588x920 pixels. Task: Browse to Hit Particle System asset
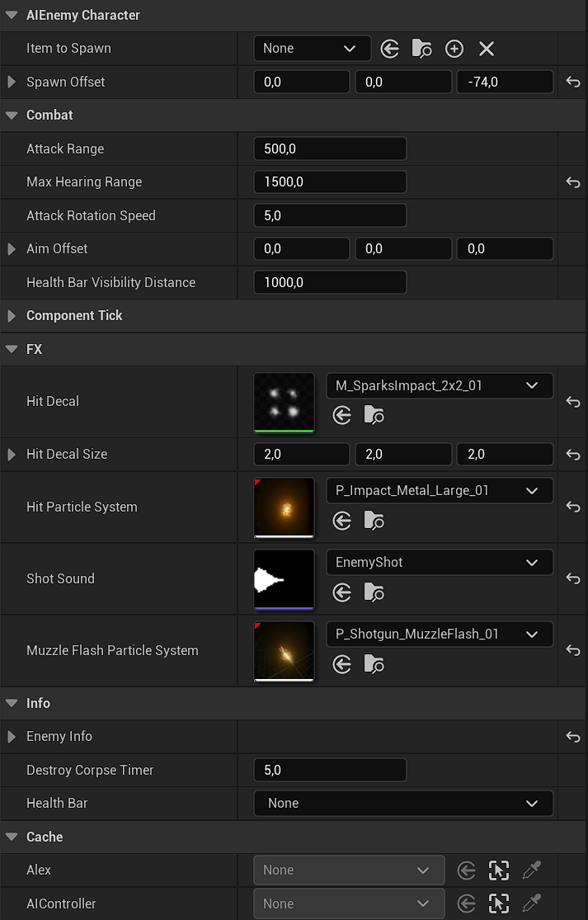point(374,521)
